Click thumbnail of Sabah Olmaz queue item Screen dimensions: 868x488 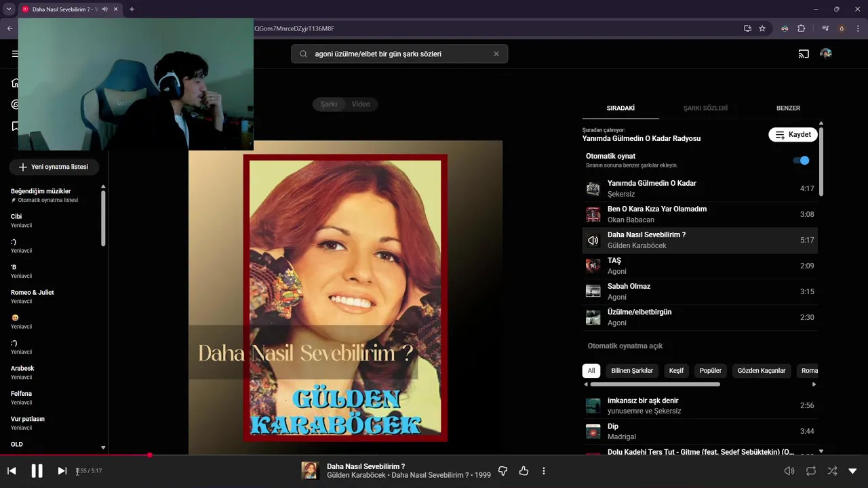pyautogui.click(x=593, y=291)
